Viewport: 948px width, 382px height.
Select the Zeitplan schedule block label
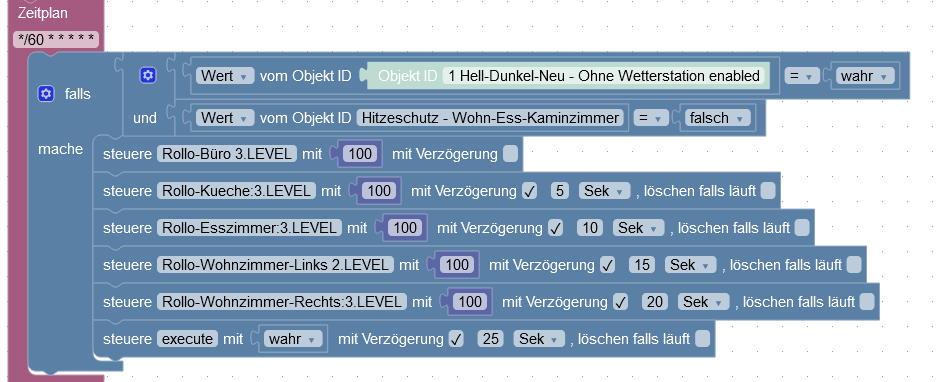(42, 13)
